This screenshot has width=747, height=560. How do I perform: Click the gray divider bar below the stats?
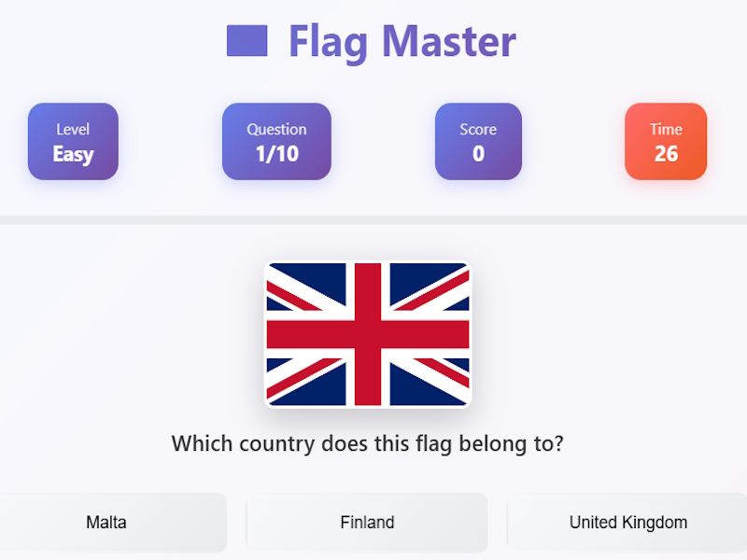point(373,220)
